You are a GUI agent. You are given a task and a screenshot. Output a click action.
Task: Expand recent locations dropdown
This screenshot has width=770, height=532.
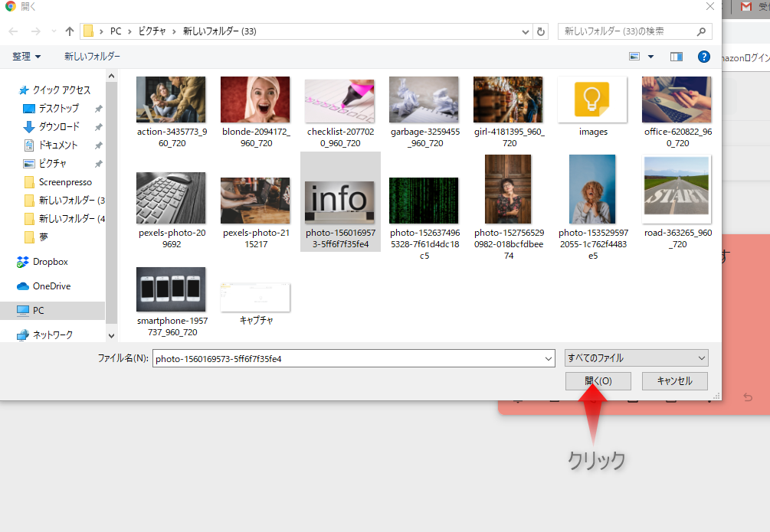point(54,31)
